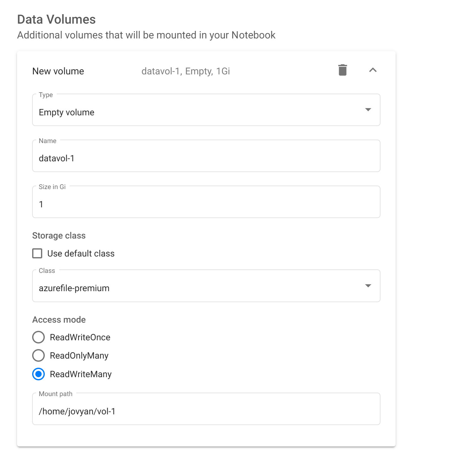The height and width of the screenshot is (455, 476).
Task: Click the Data Volumes section heading
Action: [x=56, y=20]
